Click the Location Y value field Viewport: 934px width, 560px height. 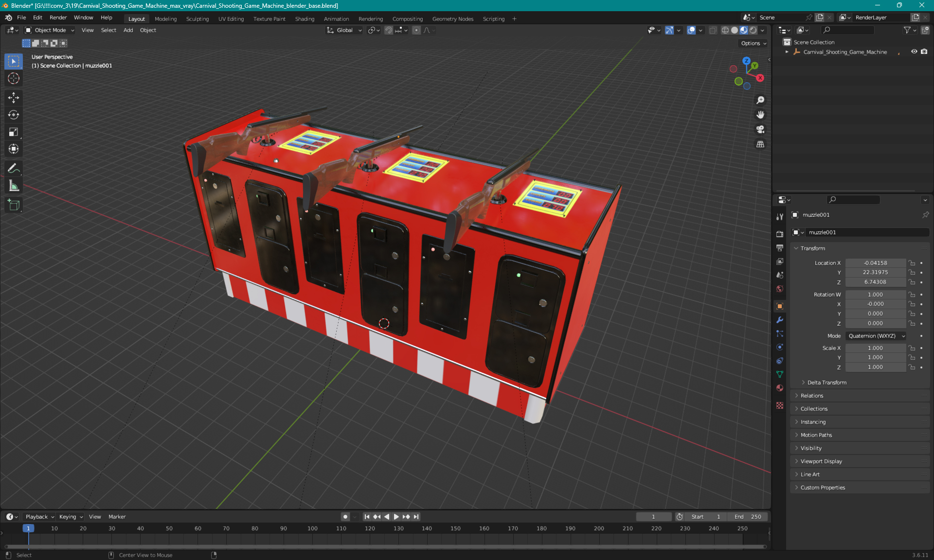click(875, 272)
